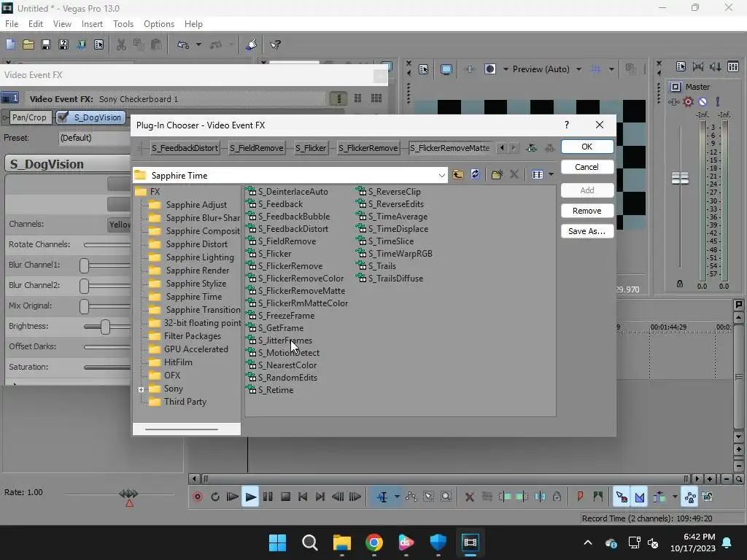This screenshot has width=747, height=560.
Task: Open Auto Ripple mode dropdown arrow
Action: click(x=675, y=497)
